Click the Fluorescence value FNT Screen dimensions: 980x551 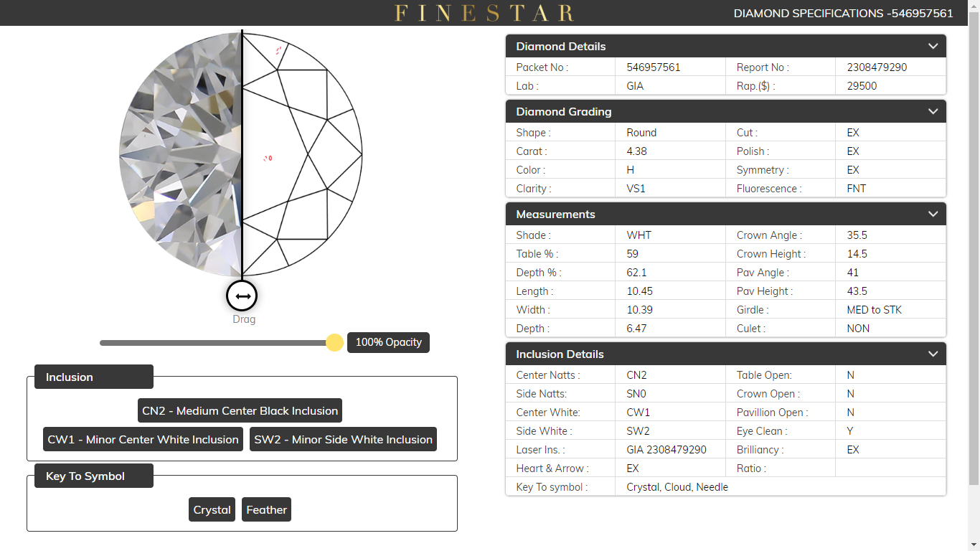coord(857,188)
